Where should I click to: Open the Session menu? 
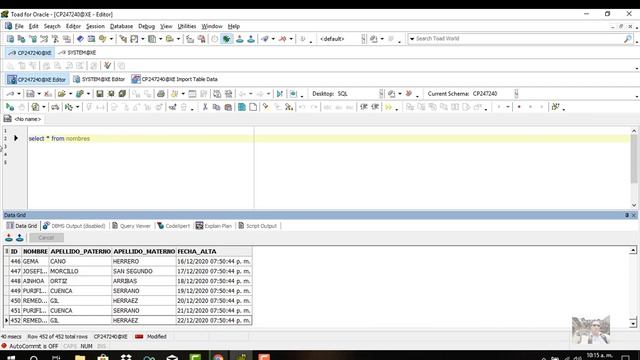click(x=95, y=26)
